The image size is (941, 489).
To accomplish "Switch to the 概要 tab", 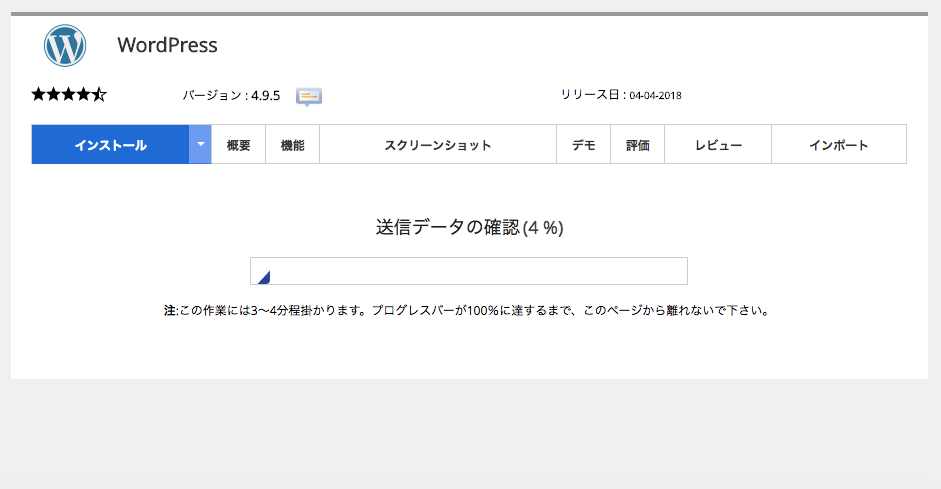I will (238, 145).
